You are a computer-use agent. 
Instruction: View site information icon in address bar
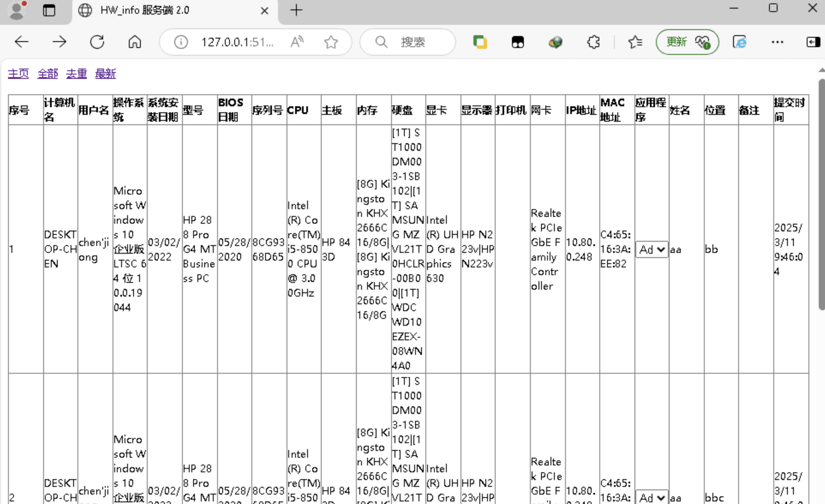click(181, 42)
